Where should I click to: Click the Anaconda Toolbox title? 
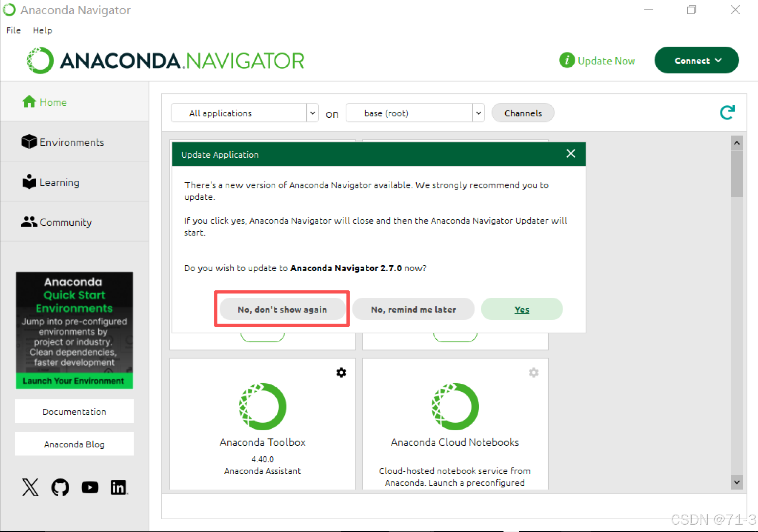tap(263, 442)
